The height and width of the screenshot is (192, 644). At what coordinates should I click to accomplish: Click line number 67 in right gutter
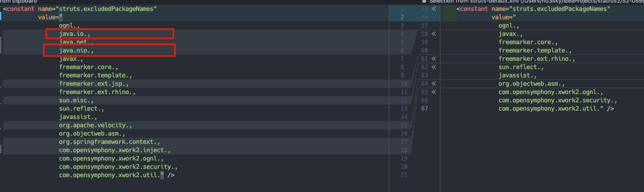point(424,108)
